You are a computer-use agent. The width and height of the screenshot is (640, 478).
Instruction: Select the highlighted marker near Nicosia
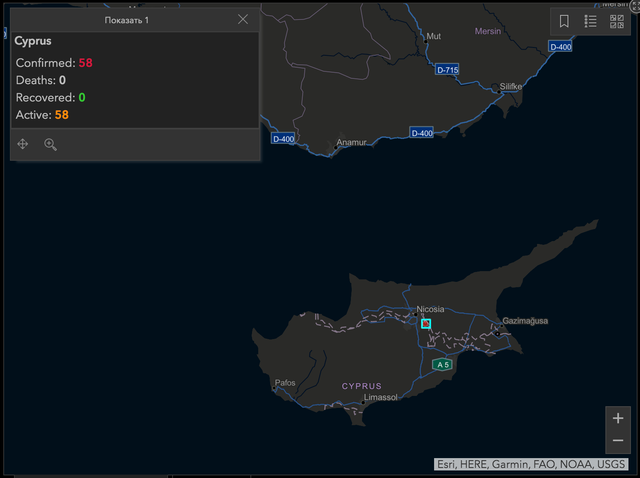tap(426, 323)
